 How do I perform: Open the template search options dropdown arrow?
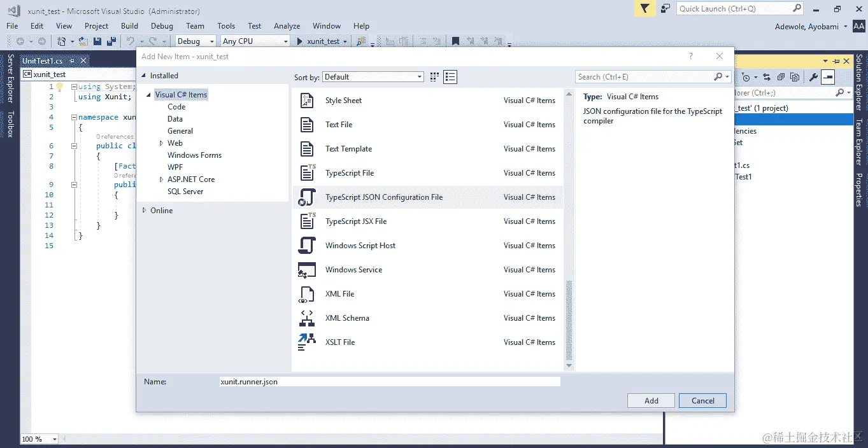(727, 77)
